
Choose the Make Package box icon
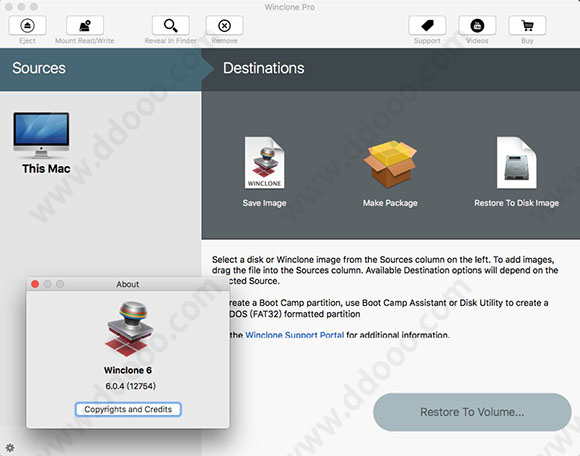[390, 163]
